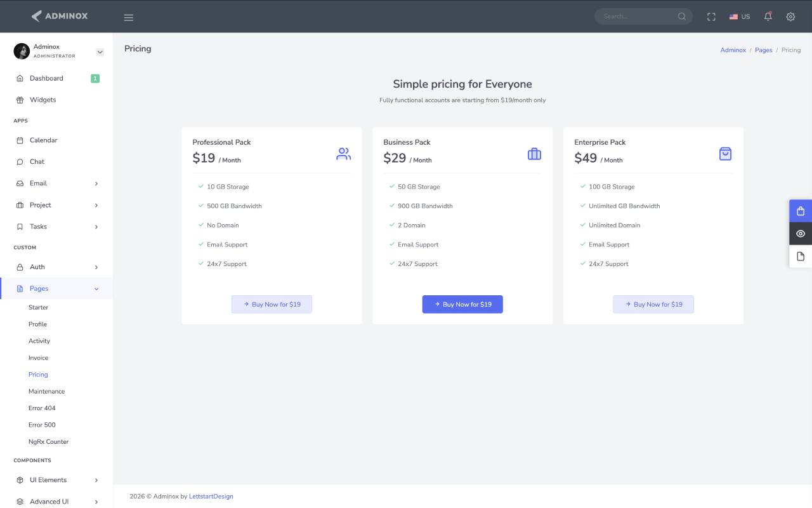Open the Error 500 page
Screen dimensions: 812x508
(x=42, y=425)
